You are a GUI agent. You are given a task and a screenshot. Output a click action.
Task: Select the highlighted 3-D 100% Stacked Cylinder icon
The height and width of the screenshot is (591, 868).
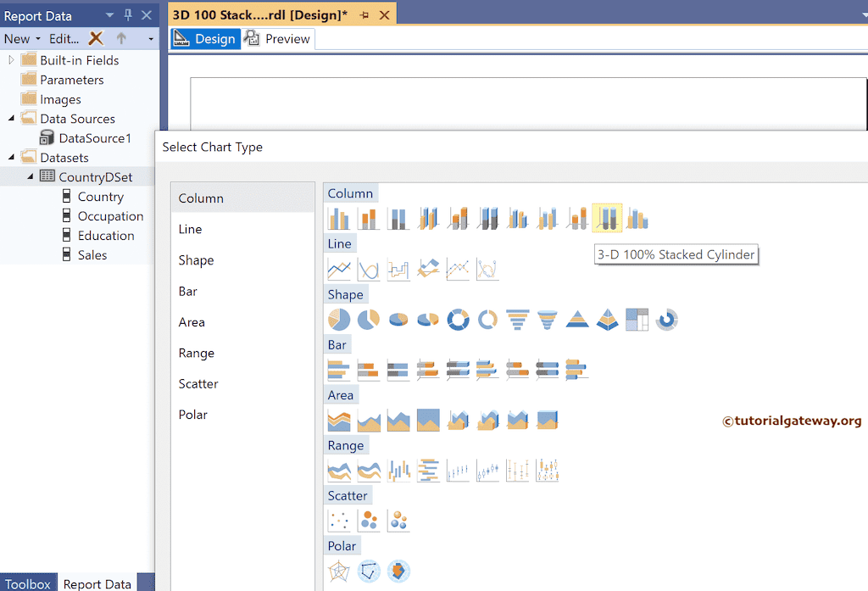607,218
